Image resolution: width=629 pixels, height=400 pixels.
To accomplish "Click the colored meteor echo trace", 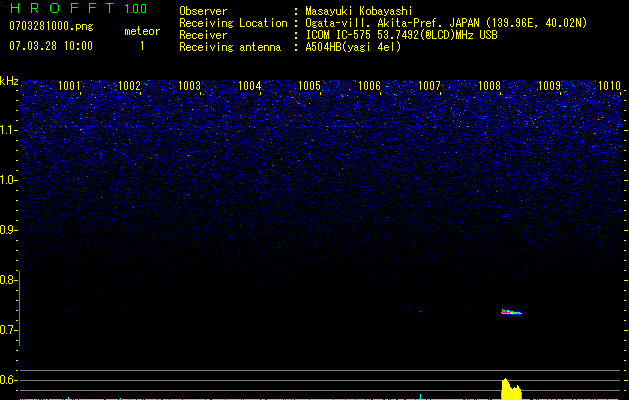I will (511, 312).
